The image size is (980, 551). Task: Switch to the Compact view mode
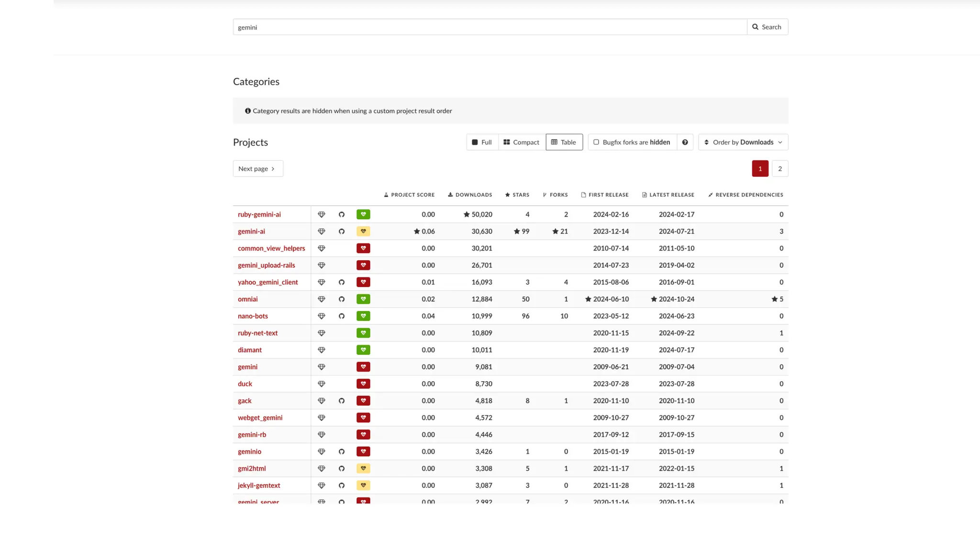pos(521,142)
